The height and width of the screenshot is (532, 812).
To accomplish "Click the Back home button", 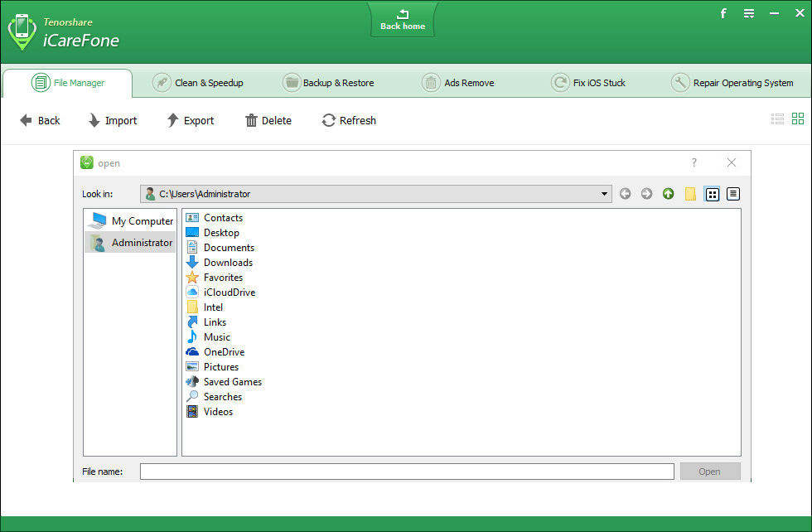I will [403, 20].
